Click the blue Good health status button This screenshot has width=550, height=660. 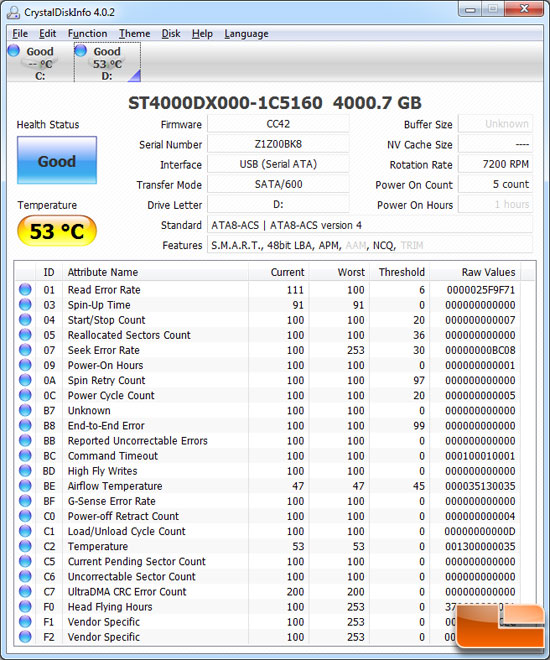coord(57,160)
